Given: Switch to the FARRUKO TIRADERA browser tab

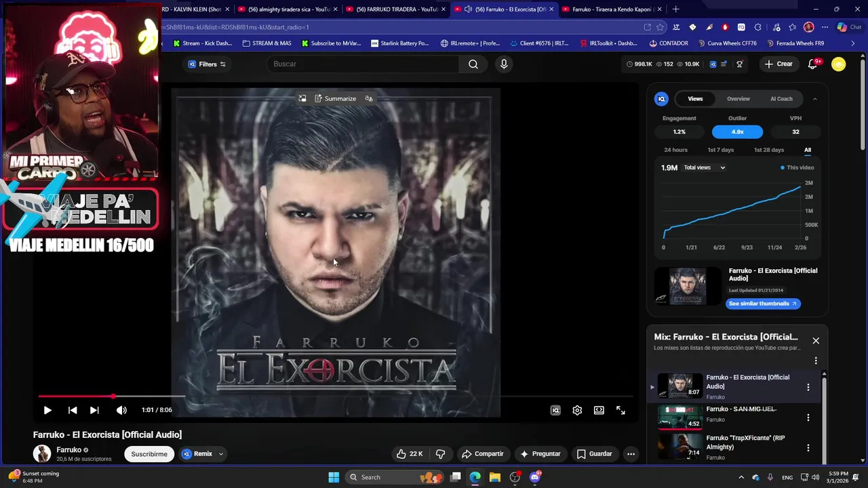Looking at the screenshot, I should click(x=395, y=9).
